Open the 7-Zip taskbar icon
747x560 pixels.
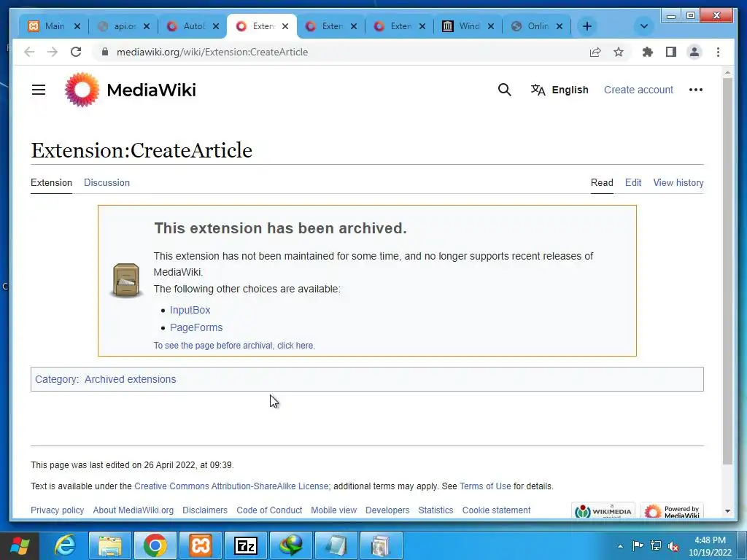(246, 545)
